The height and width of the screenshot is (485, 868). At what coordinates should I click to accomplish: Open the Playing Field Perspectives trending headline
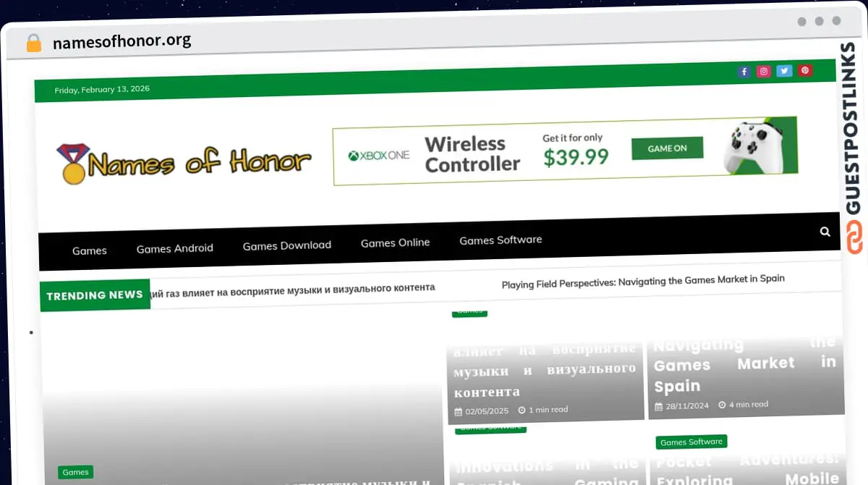coord(643,281)
